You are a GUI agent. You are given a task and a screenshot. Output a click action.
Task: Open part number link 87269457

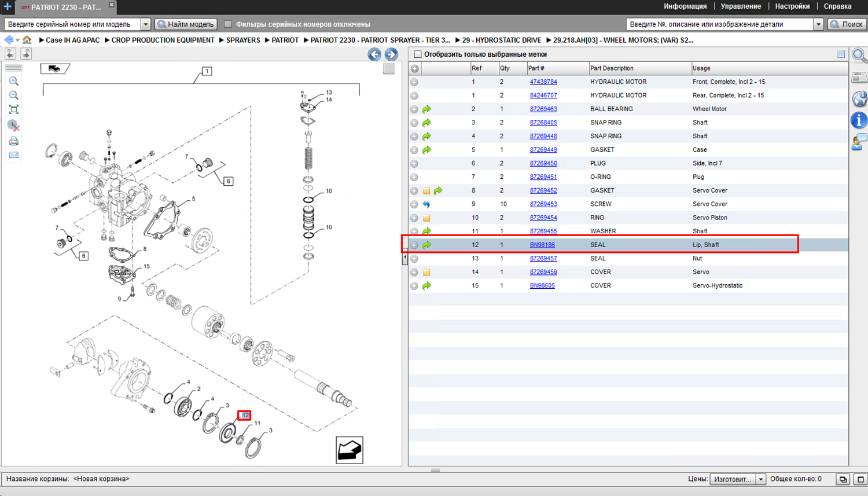pyautogui.click(x=543, y=259)
